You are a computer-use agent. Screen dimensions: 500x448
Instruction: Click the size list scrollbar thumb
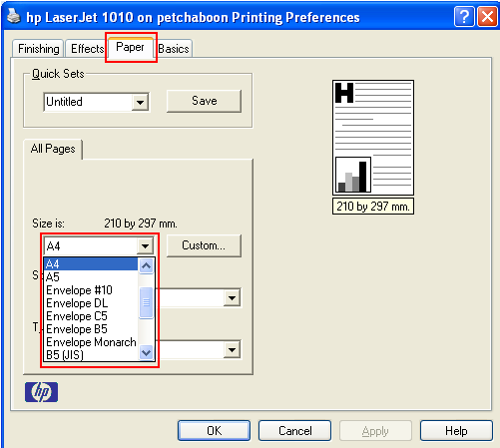(147, 302)
